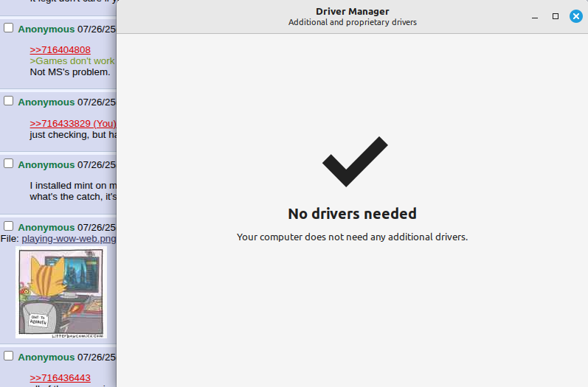Open quote link >>716404808
Image resolution: width=588 pixels, height=387 pixels.
[60, 50]
